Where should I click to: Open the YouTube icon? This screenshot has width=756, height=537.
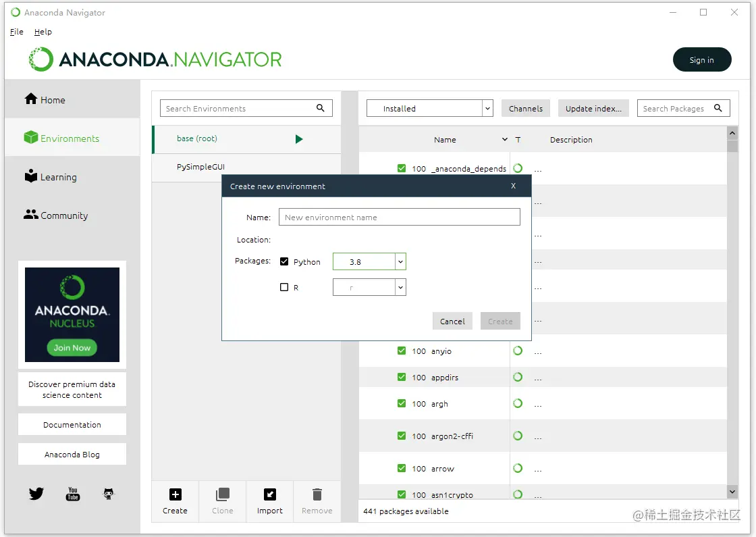[73, 494]
